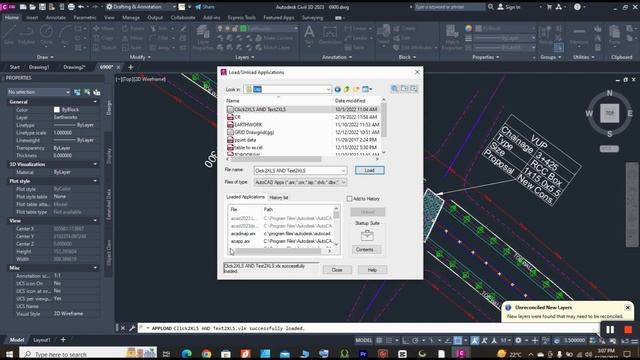Click the MODEL button in status bar
Viewport: 640px width, 360px height.
pyautogui.click(x=363, y=340)
